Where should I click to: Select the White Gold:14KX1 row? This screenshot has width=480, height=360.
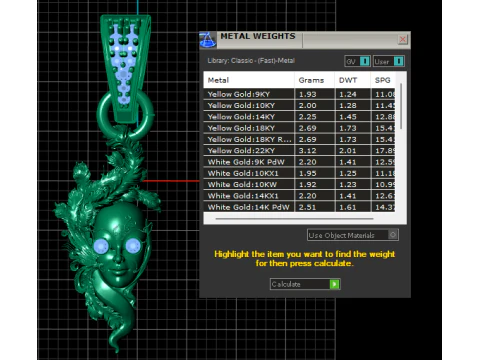tap(299, 196)
